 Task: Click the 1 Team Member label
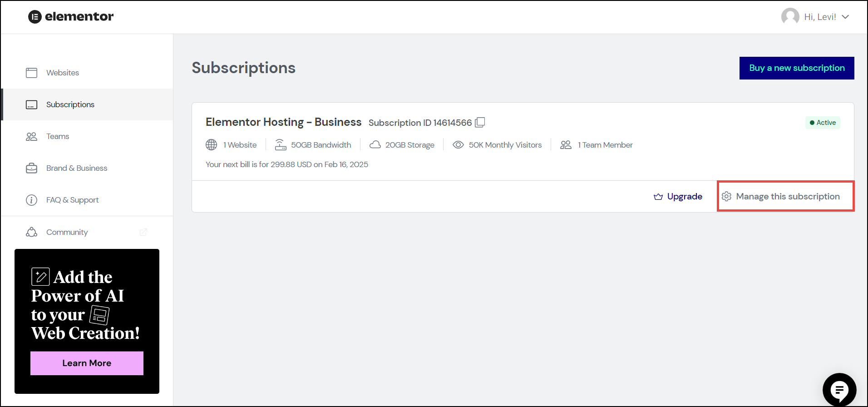(605, 145)
